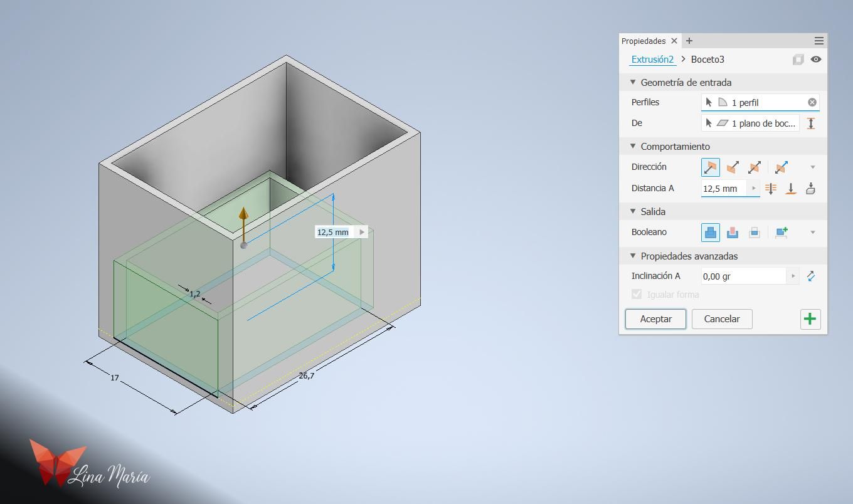The height and width of the screenshot is (504, 853).
Task: Choose the To Next extent icon
Action: (810, 188)
